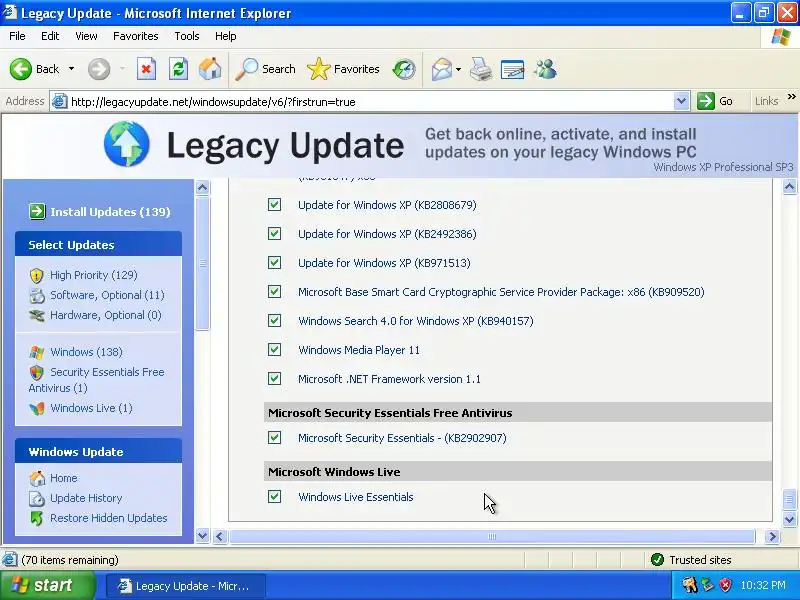Open the Back button history dropdown arrow
This screenshot has width=800, height=600.
(71, 69)
